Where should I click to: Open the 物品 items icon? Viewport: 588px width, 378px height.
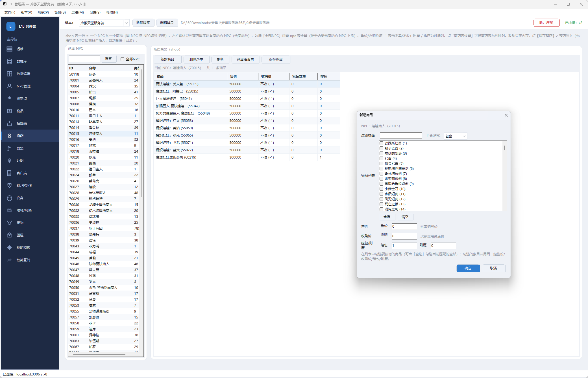tap(10, 111)
